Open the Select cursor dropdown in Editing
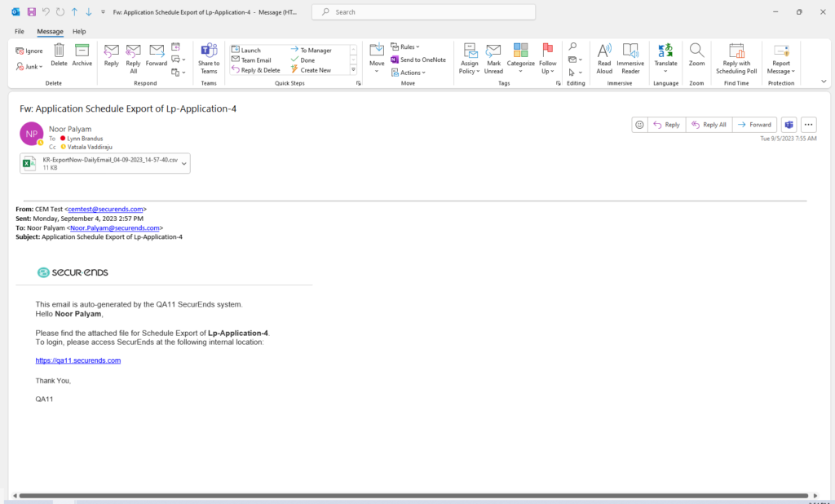Viewport: 835px width, 504px height. 575,73
